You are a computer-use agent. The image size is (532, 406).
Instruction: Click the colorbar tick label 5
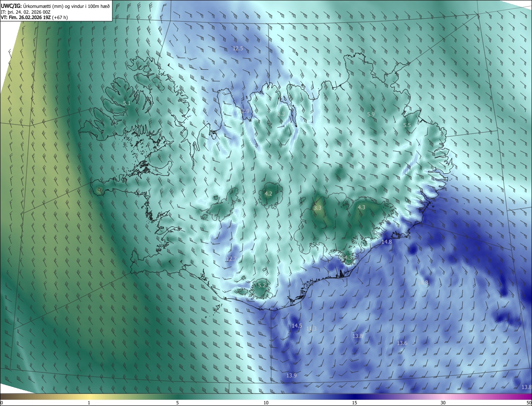click(177, 403)
